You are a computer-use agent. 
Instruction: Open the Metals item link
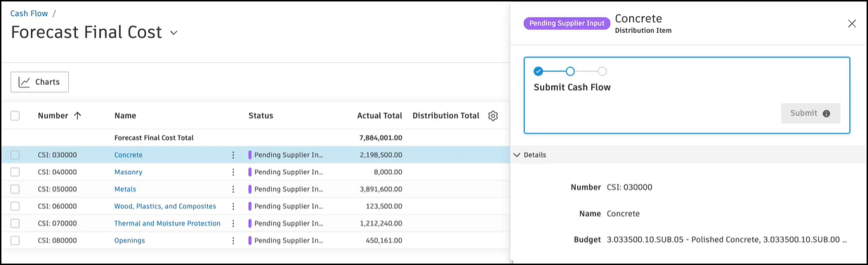(125, 189)
